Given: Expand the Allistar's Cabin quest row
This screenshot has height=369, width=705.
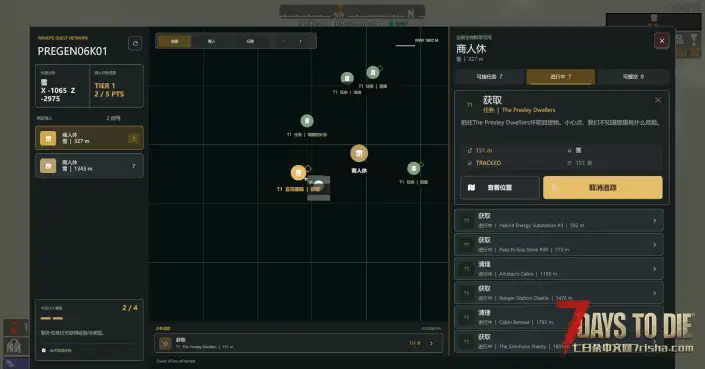Looking at the screenshot, I should [x=559, y=269].
